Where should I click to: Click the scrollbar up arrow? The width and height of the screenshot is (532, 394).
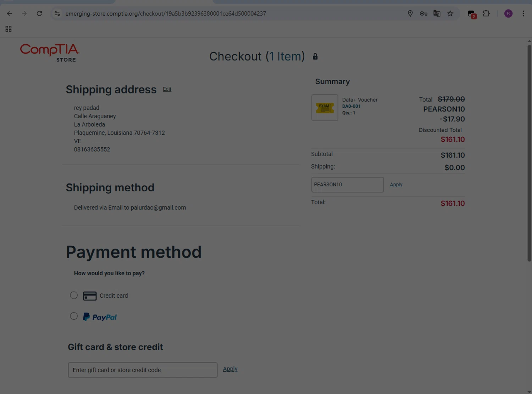tap(529, 41)
